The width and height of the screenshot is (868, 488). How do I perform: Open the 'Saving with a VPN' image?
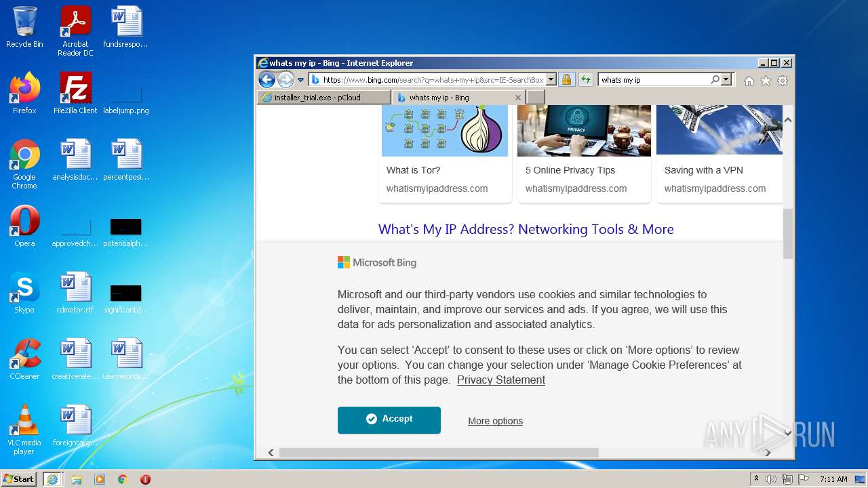click(x=719, y=131)
